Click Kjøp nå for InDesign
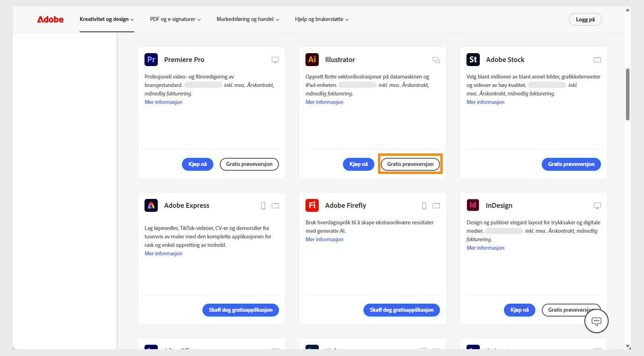644x356 pixels. click(520, 310)
